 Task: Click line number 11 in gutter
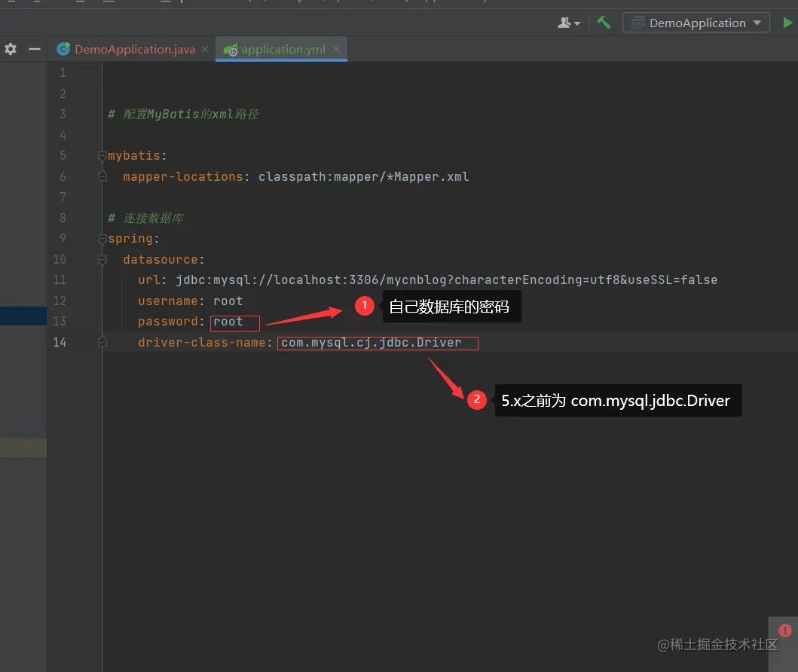(60, 279)
